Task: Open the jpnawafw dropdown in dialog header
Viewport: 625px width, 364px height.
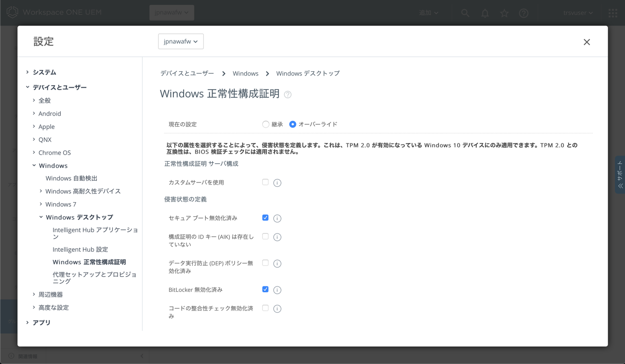Action: [x=181, y=41]
